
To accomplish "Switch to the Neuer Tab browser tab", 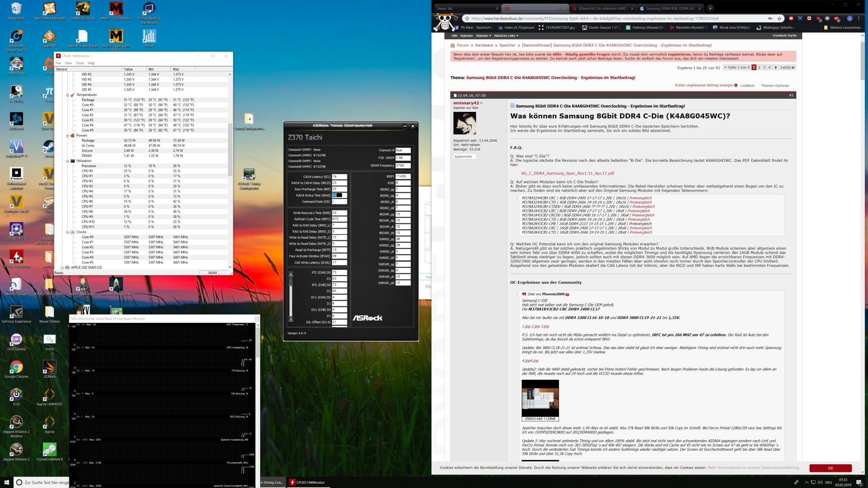I will click(x=467, y=8).
